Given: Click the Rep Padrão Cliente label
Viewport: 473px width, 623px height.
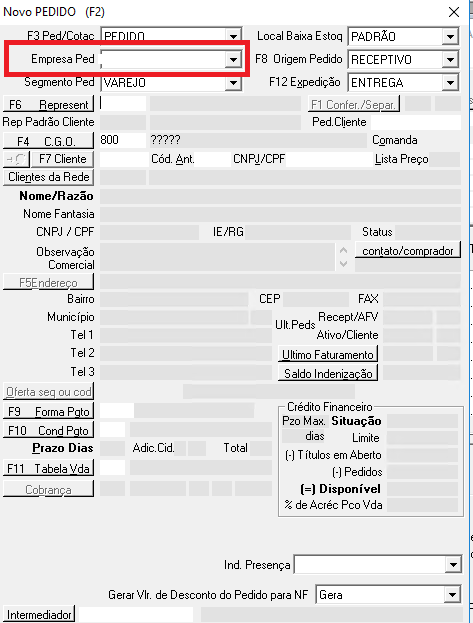Looking at the screenshot, I should pos(48,122).
